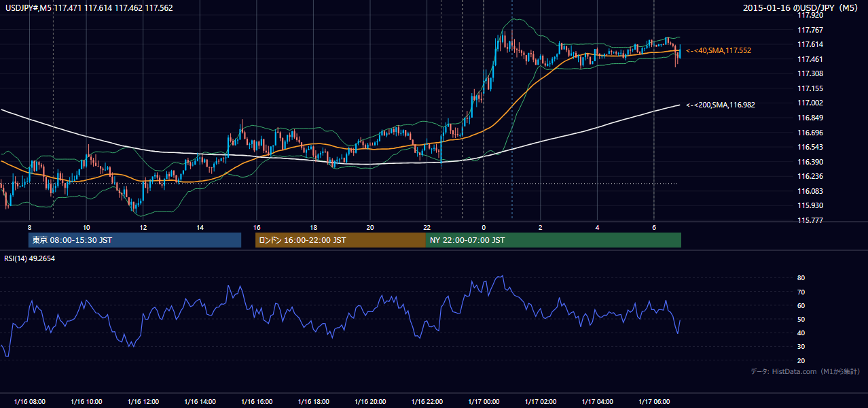Click the 200 SMA label reading 116.982

[x=721, y=105]
